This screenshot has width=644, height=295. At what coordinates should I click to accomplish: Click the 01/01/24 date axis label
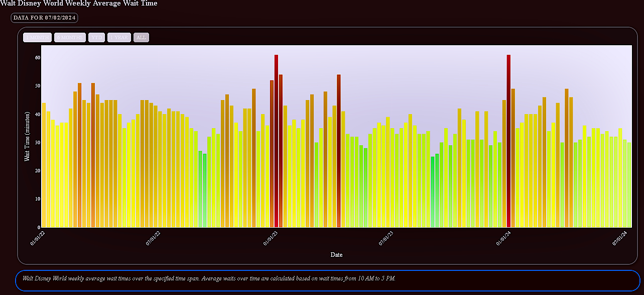coord(504,238)
